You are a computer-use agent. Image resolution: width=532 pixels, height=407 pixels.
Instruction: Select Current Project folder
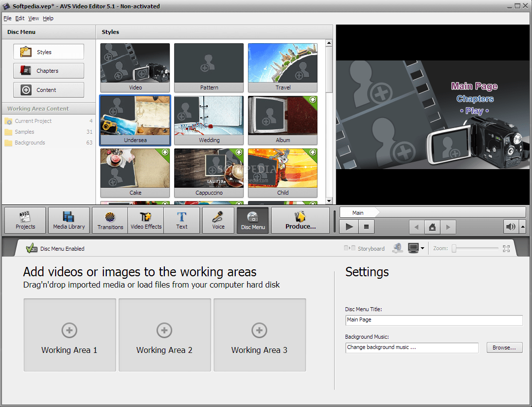tap(49, 121)
